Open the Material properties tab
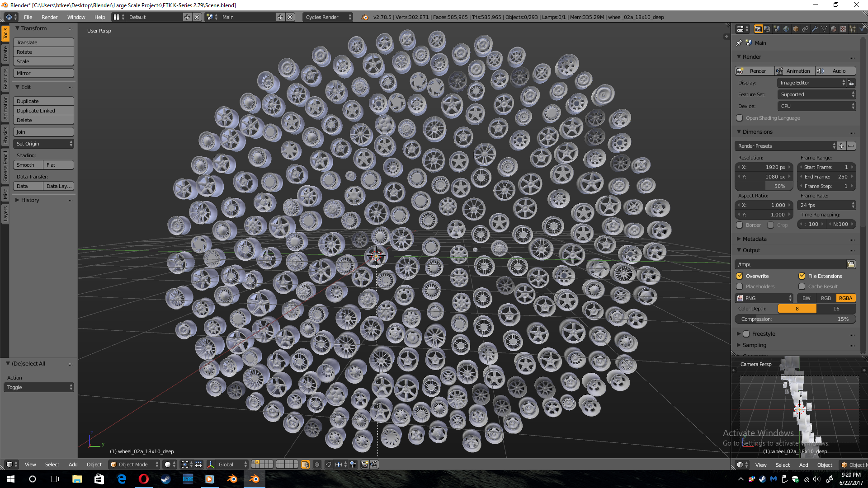Screen dimensions: 868x488 834,29
